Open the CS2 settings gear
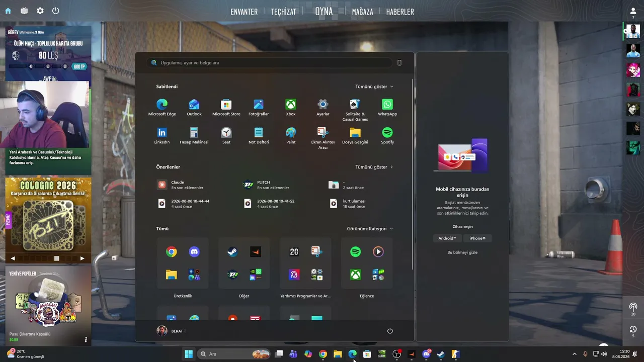 tap(40, 11)
